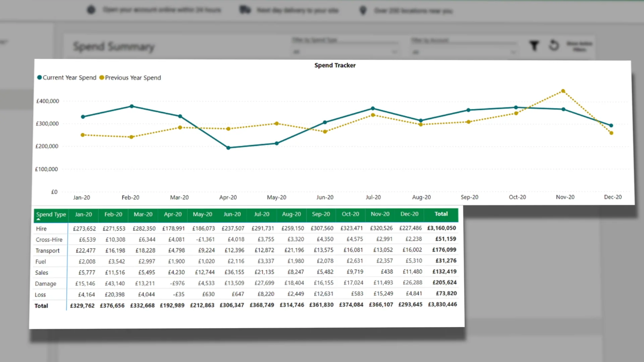Open the Filter by Spend Type dropdown
Screen dimensions: 644x362
point(345,52)
